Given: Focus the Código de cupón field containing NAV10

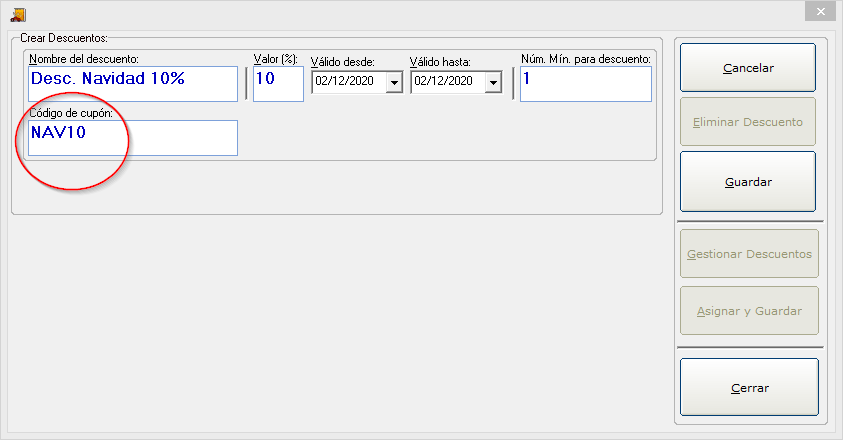Looking at the screenshot, I should [133, 138].
